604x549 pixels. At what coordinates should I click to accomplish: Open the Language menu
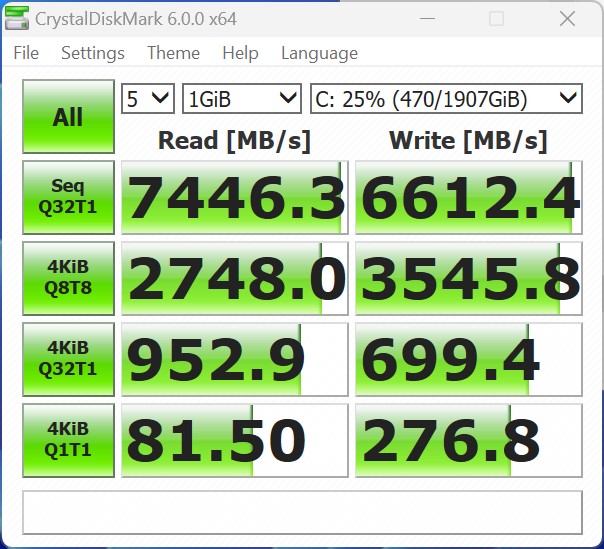[x=319, y=53]
